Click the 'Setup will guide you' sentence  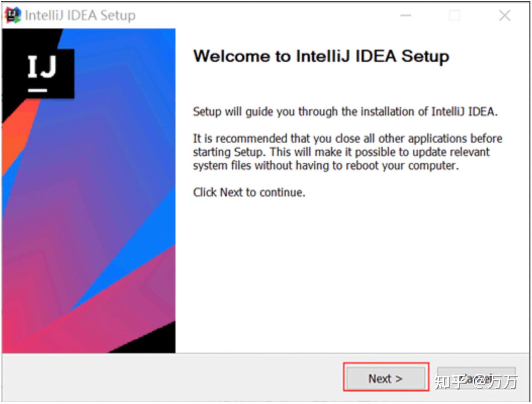(345, 111)
